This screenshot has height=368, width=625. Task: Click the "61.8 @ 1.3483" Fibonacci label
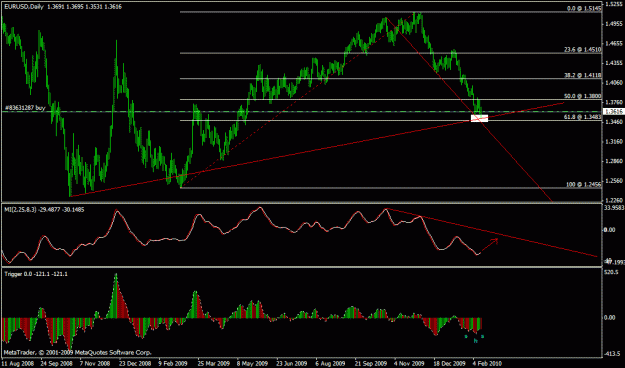point(583,117)
